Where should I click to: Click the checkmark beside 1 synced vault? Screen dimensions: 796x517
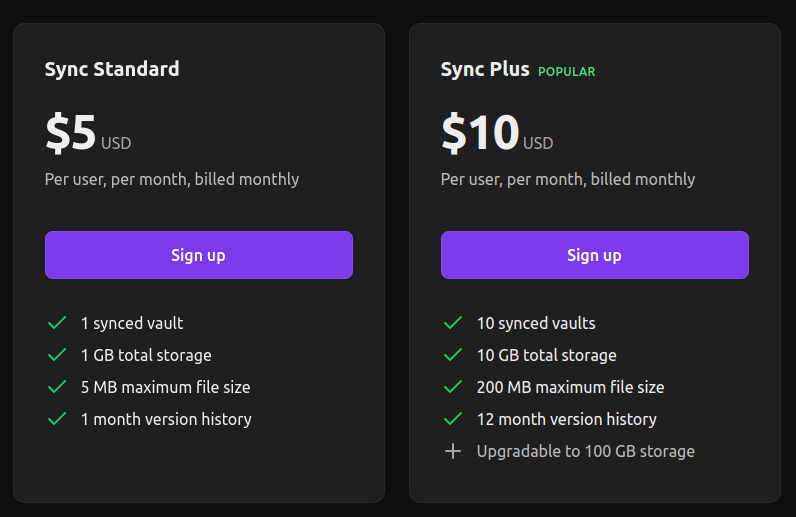57,323
